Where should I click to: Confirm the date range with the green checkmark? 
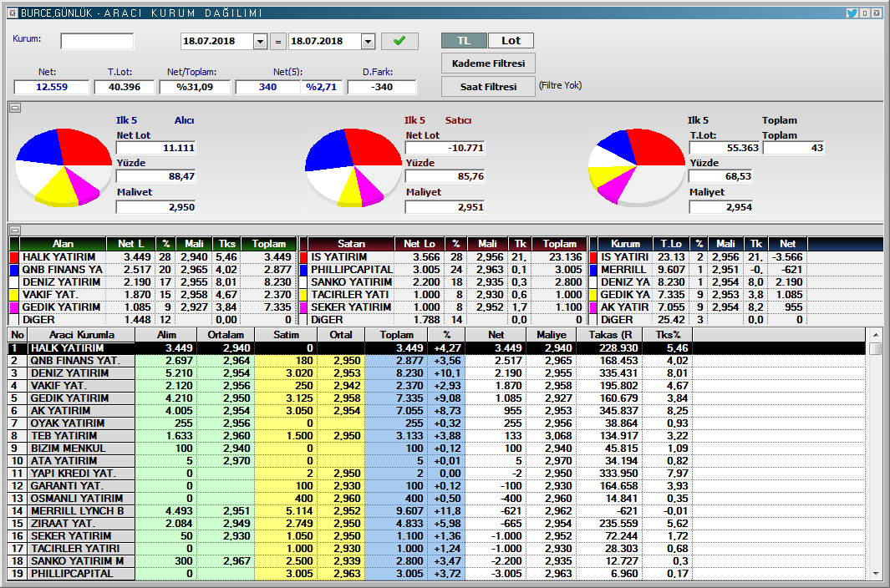[x=399, y=41]
